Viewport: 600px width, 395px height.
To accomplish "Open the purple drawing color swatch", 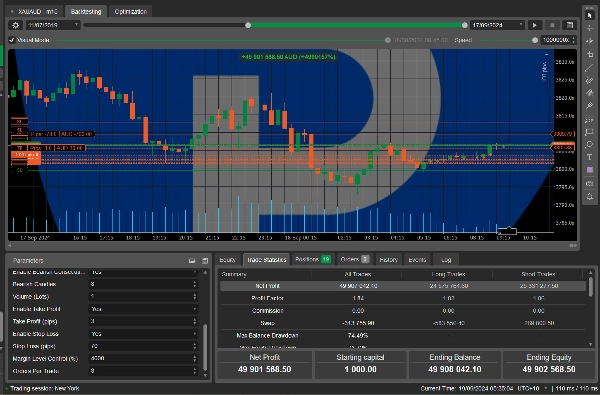I will coord(590,170).
